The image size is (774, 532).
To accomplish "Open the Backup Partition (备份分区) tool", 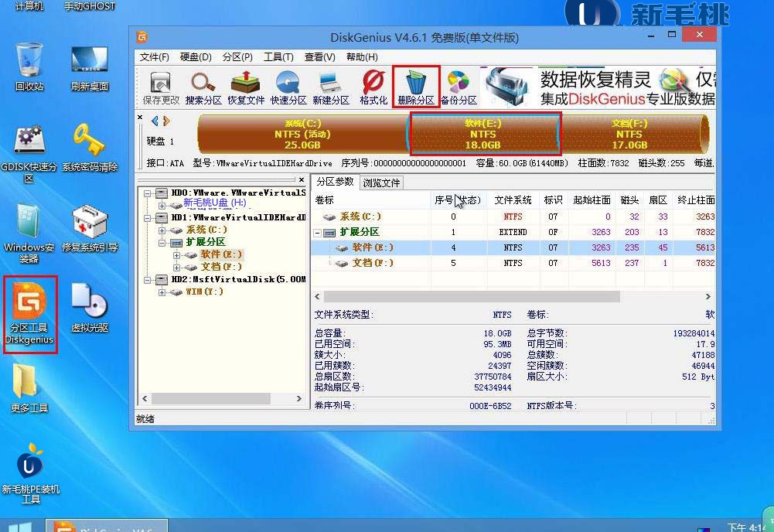I will [459, 88].
